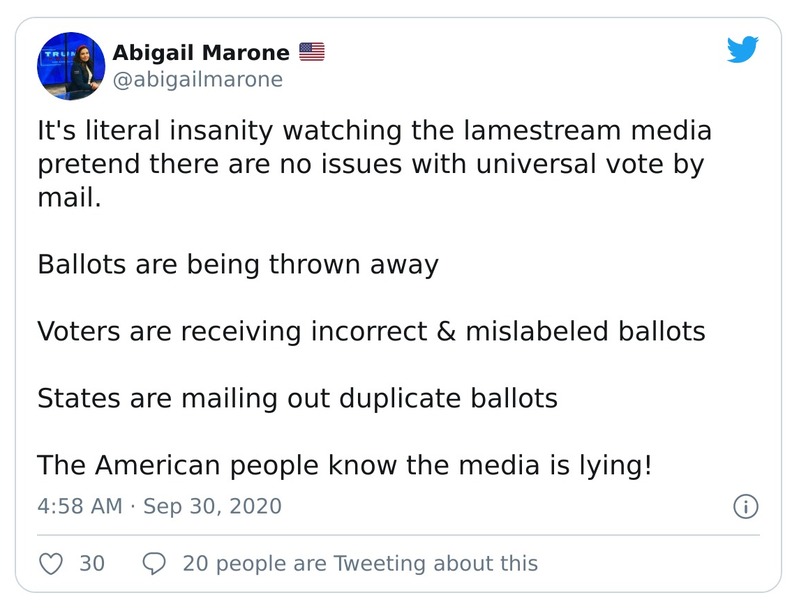The width and height of the screenshot is (799, 609).
Task: Open the Twitter bird logo
Action: tap(742, 49)
